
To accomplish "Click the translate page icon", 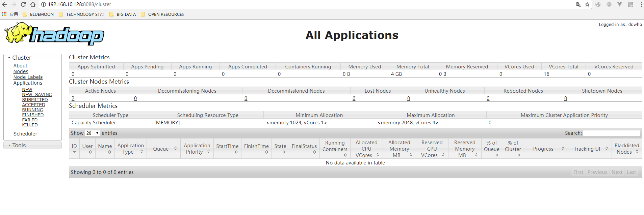I will tap(579, 4).
